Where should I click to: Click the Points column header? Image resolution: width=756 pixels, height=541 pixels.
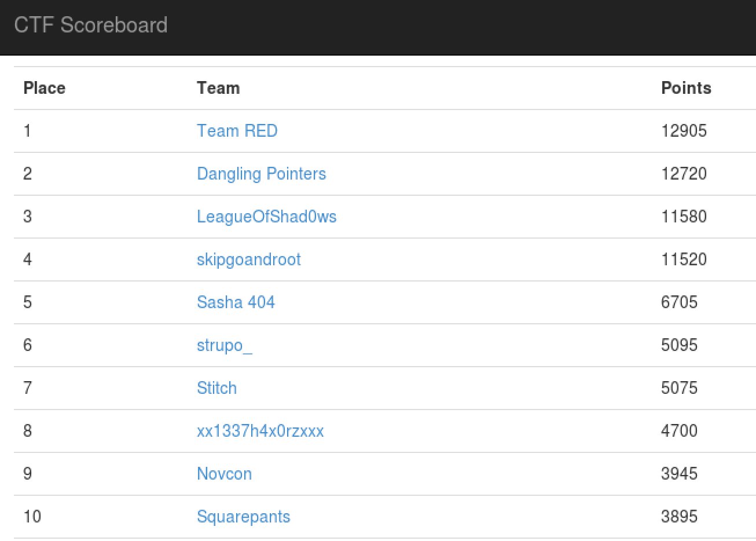[686, 88]
